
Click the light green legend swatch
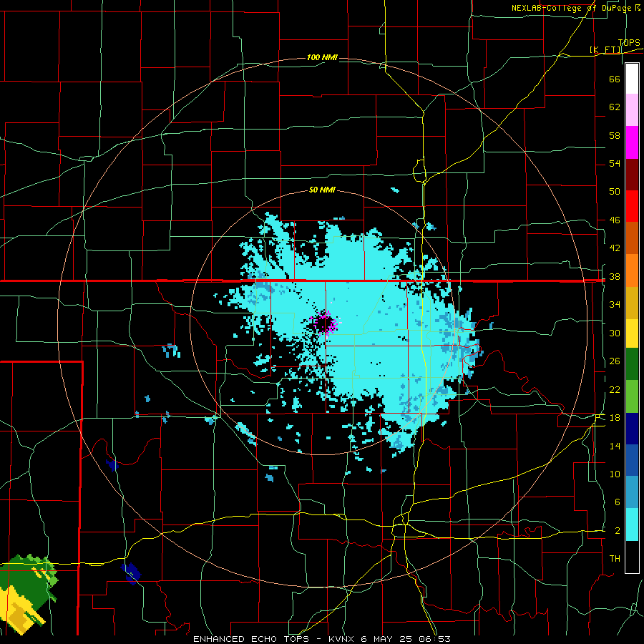pos(632,396)
